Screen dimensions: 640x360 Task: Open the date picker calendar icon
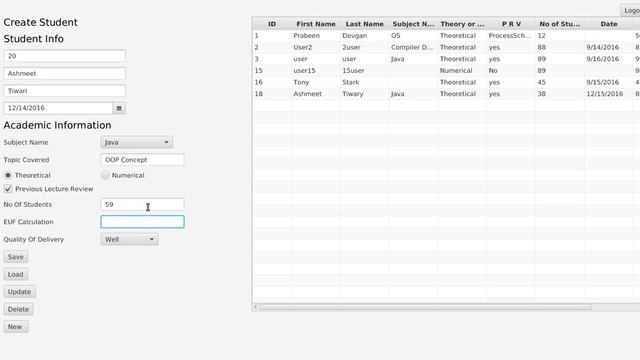point(119,108)
